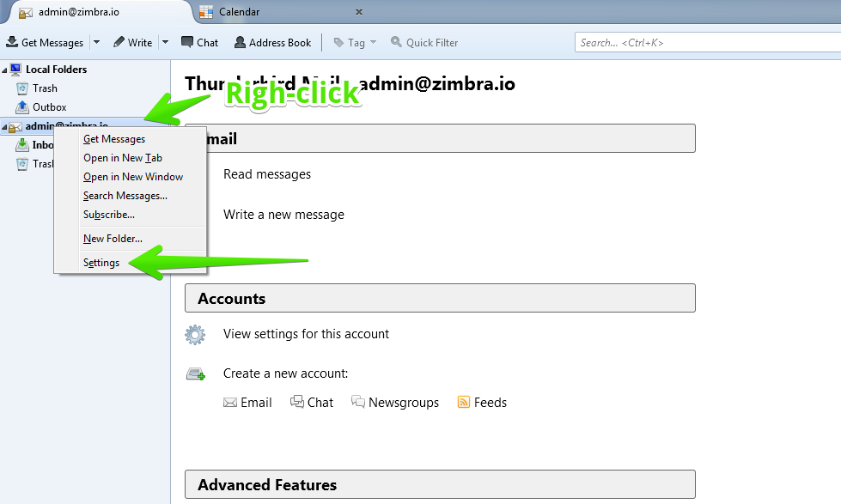This screenshot has height=504, width=841.
Task: Collapse the Local Folders tree
Action: click(4, 70)
